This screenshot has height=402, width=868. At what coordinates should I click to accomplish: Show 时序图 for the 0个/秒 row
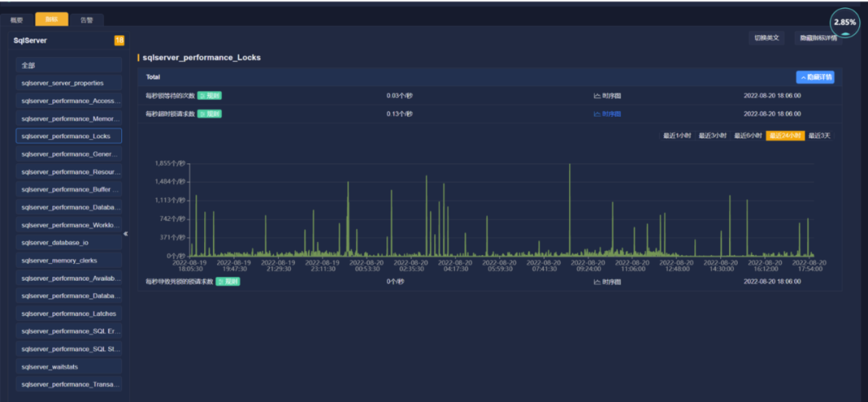coord(608,282)
